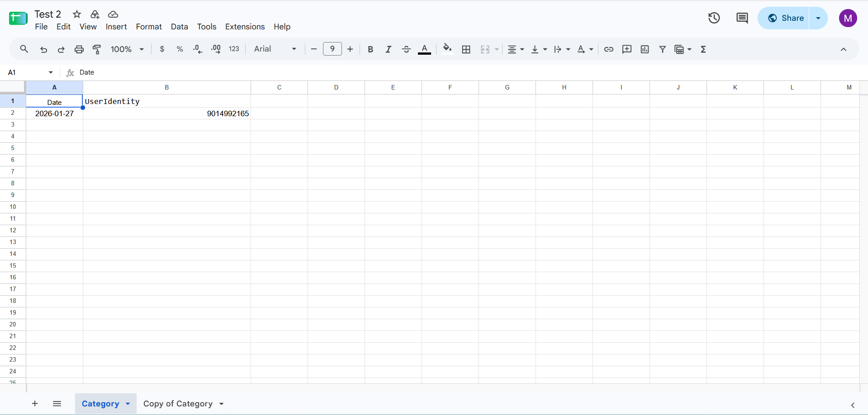The image size is (868, 415).
Task: Open the Arial font dropdown
Action: (x=275, y=49)
